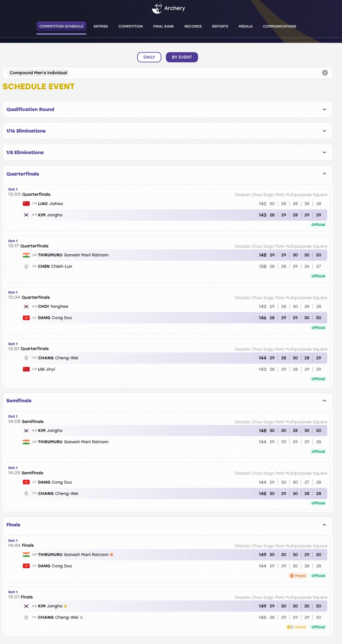The width and height of the screenshot is (342, 644).
Task: Click China flag beside LIAO Jiahao
Action: coord(26,203)
